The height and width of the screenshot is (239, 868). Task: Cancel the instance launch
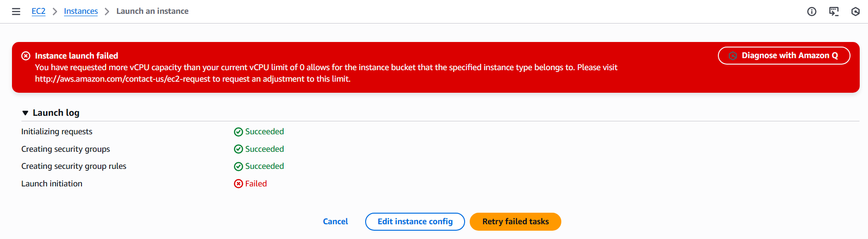(x=335, y=221)
